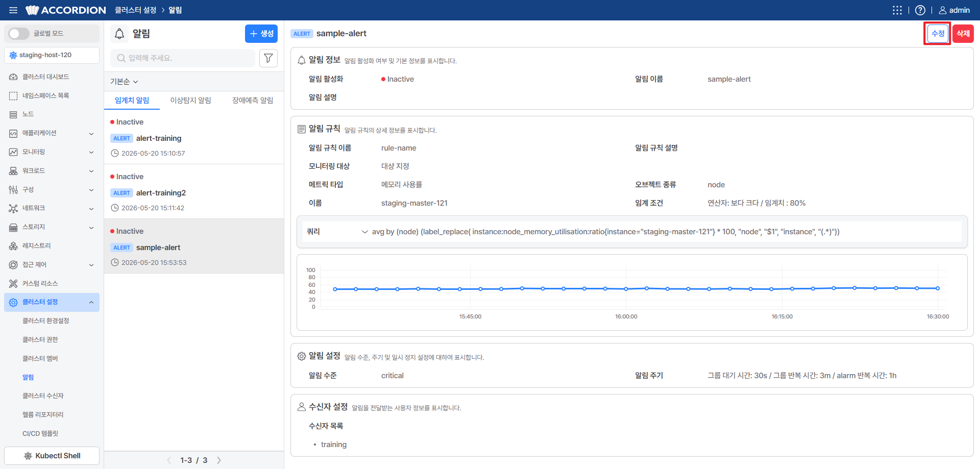Open the help question mark icon
This screenshot has width=980, height=469.
pyautogui.click(x=920, y=10)
